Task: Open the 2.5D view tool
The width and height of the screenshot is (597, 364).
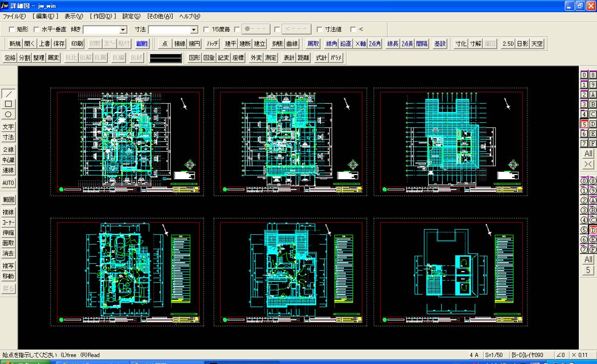Action: 508,44
